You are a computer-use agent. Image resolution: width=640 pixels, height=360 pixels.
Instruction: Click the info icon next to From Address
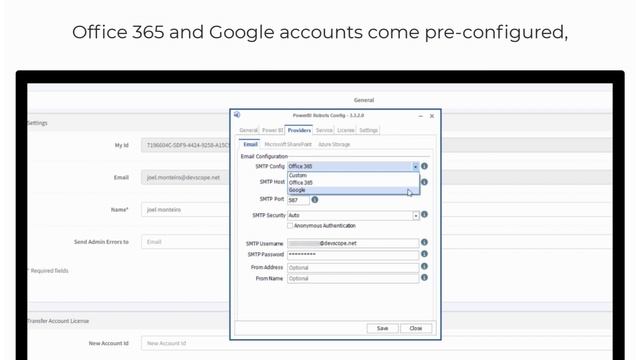tap(424, 266)
